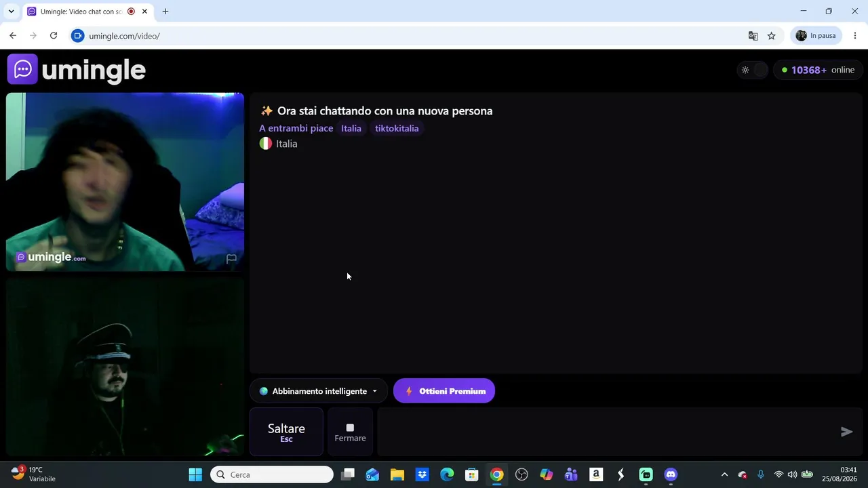
Task: Open the weather widget showing 19°C
Action: (34, 474)
